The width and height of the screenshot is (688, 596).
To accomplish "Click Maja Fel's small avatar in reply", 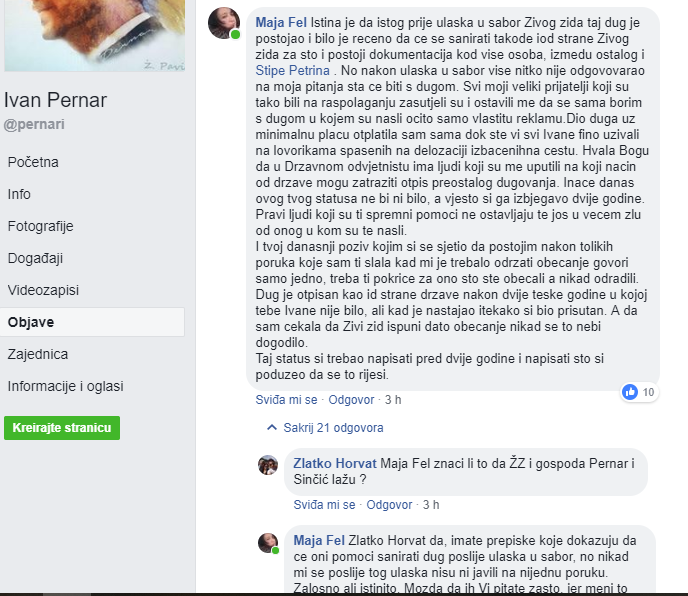I will (x=268, y=543).
